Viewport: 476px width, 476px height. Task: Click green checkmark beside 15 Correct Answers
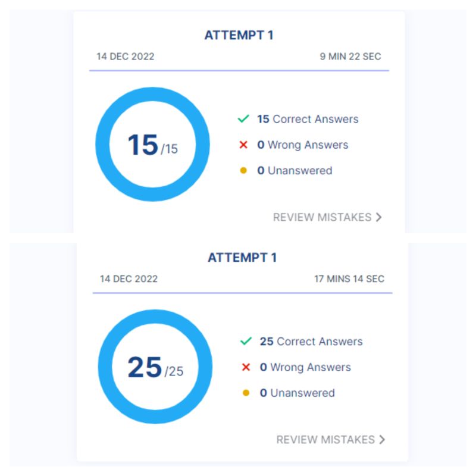tap(243, 118)
